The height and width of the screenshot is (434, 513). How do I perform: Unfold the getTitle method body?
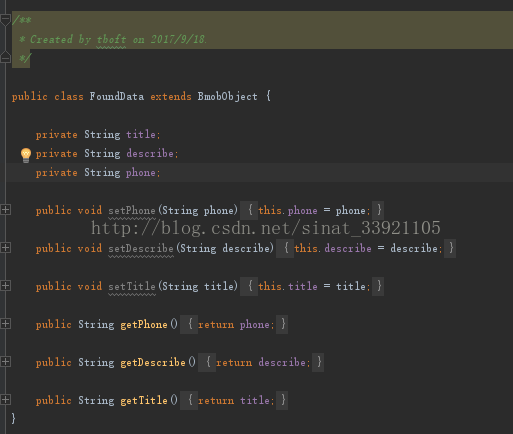coord(5,400)
